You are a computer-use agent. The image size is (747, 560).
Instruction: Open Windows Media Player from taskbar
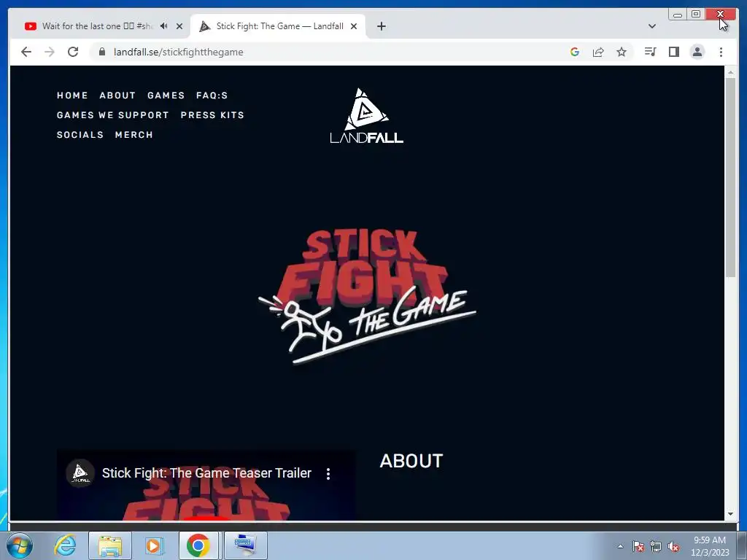pos(154,545)
